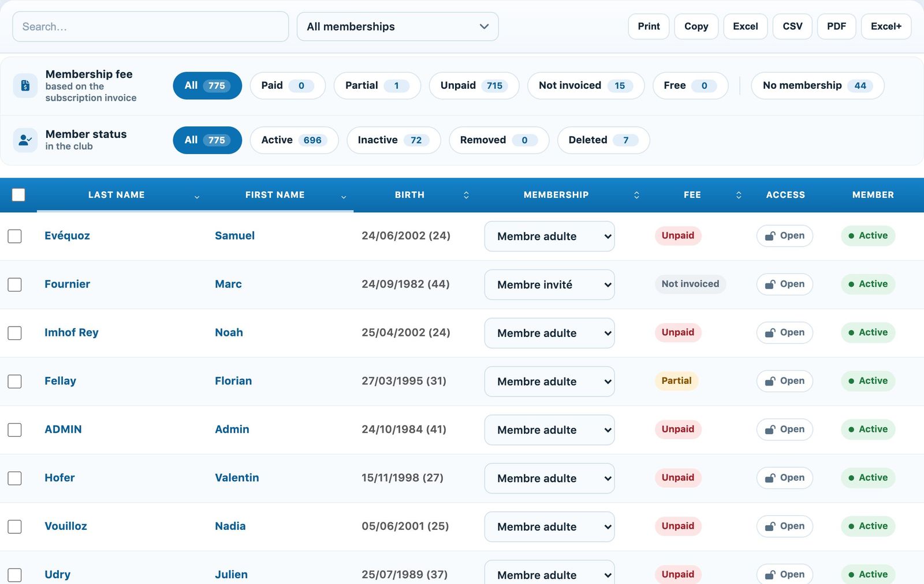The image size is (924, 584).
Task: Open membership dropdown for Julien Udry
Action: click(x=549, y=573)
